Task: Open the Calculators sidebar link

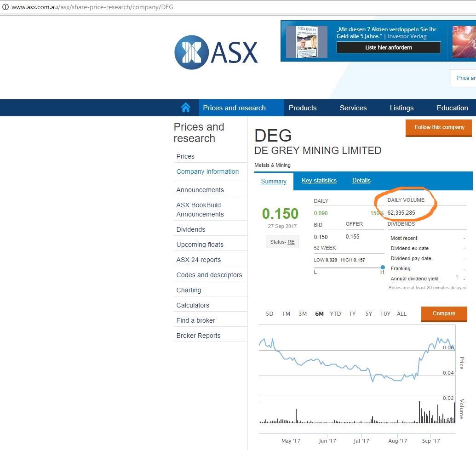Action: pyautogui.click(x=193, y=305)
